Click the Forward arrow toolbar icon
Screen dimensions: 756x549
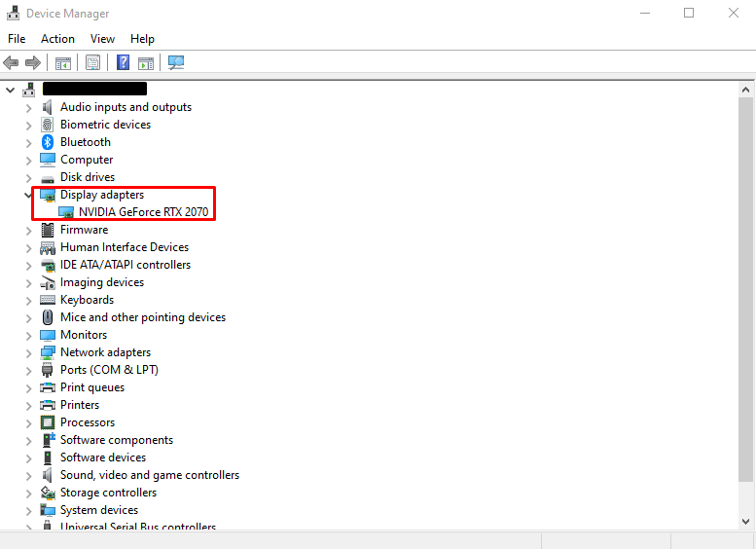click(33, 62)
